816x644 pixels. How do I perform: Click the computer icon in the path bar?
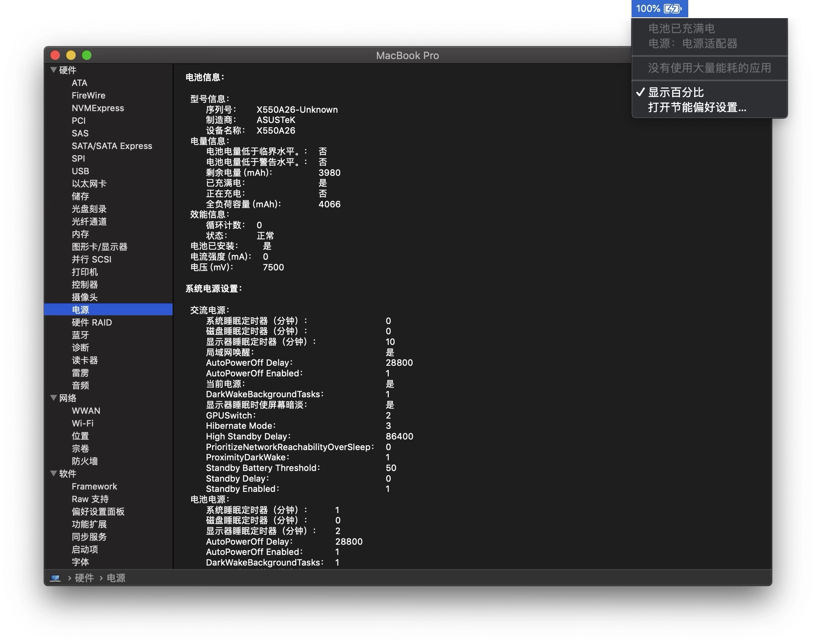point(55,578)
